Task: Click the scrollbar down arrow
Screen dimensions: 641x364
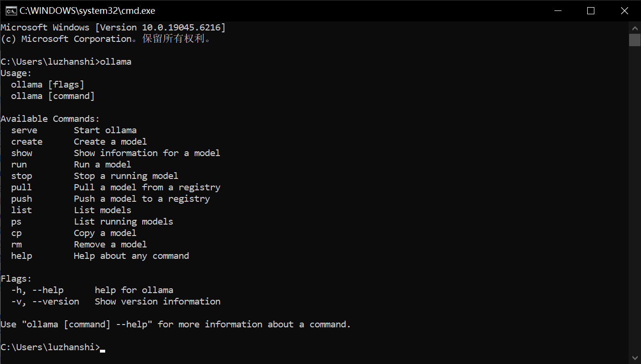Action: 635,358
